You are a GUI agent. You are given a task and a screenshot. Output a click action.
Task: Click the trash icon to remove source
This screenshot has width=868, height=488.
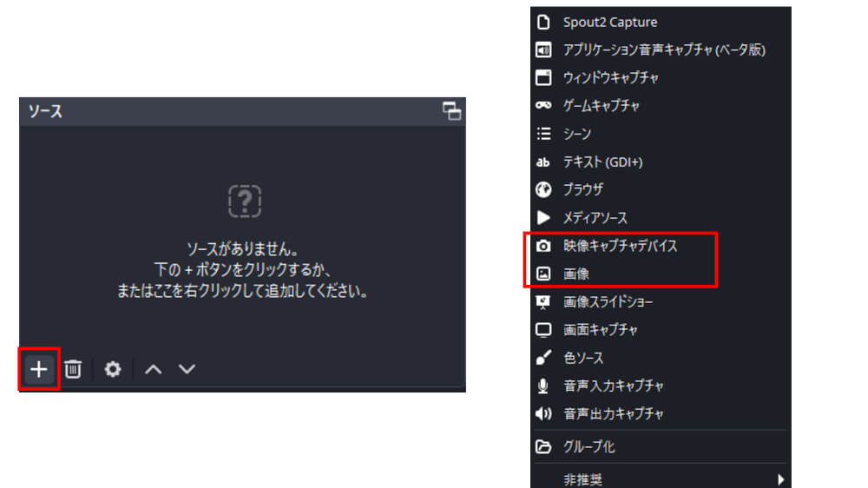[73, 369]
